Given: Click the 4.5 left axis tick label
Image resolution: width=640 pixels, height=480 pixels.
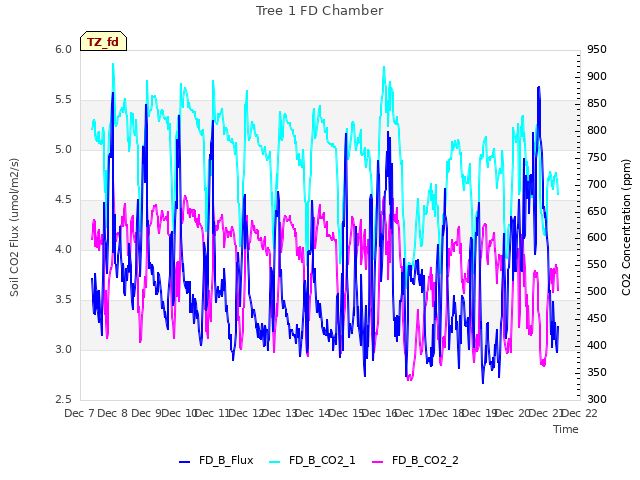Looking at the screenshot, I should click(64, 200).
